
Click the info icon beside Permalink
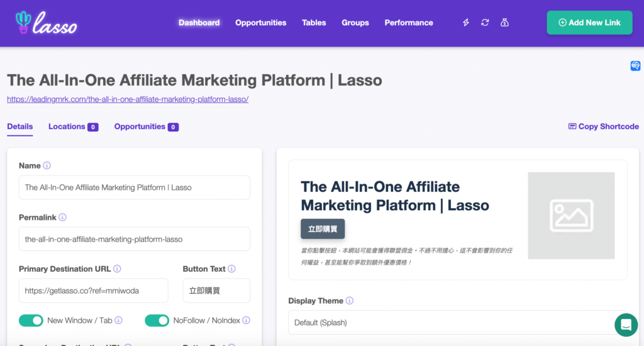coord(62,217)
